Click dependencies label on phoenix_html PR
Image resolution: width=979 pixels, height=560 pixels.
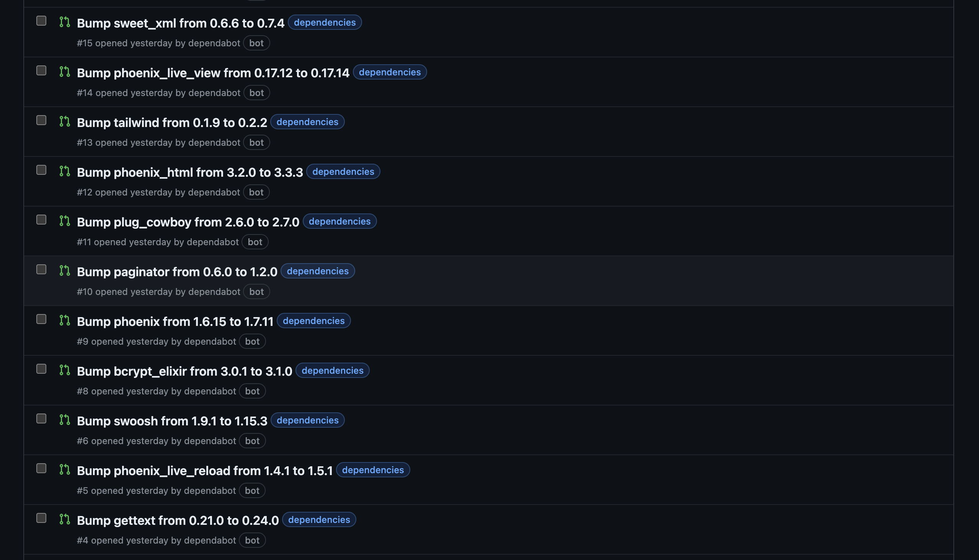(343, 171)
